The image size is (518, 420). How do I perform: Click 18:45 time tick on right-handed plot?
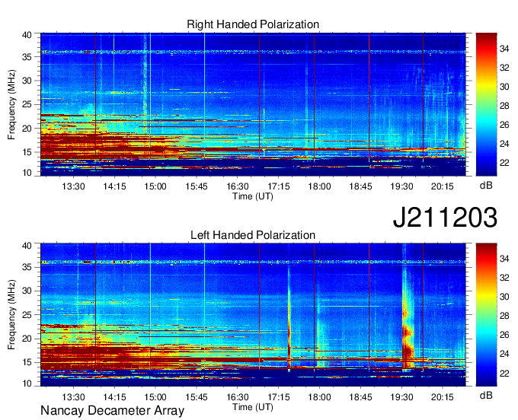tap(361, 186)
